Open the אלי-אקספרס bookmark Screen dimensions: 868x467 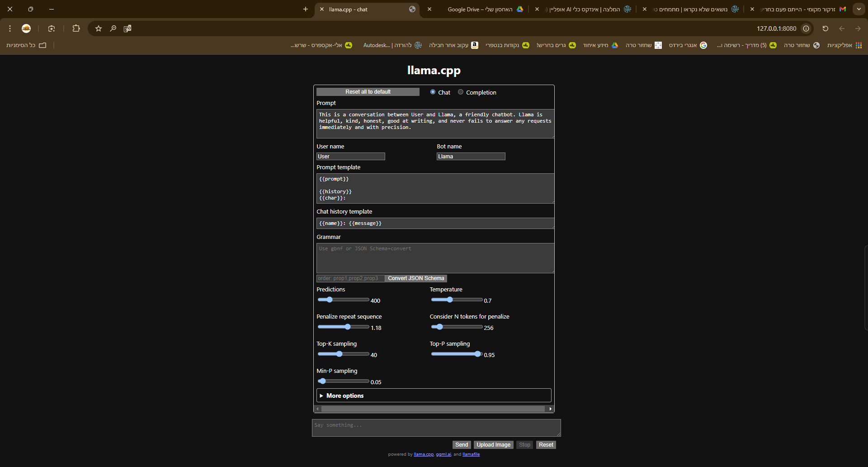(x=321, y=45)
